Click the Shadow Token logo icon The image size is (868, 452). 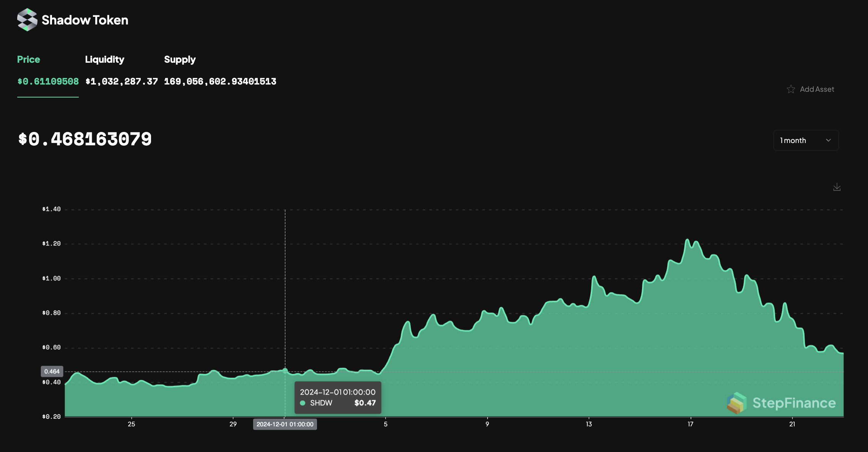tap(27, 20)
